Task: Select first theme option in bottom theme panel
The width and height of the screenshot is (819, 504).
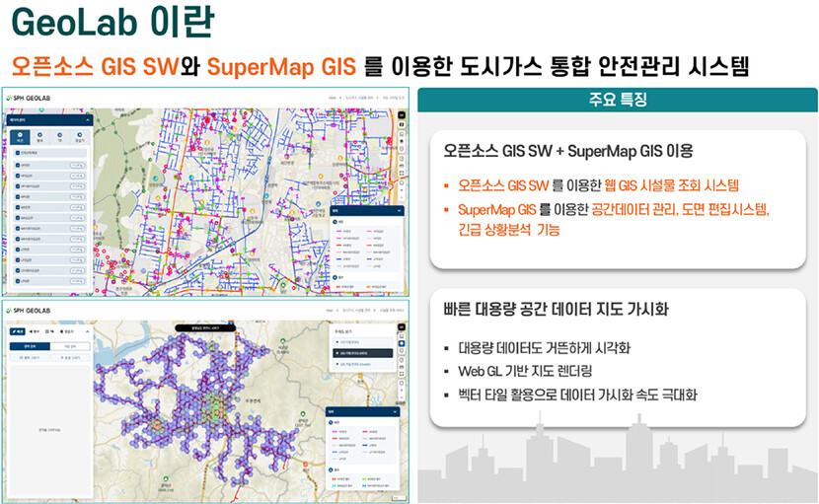Action: (x=363, y=342)
